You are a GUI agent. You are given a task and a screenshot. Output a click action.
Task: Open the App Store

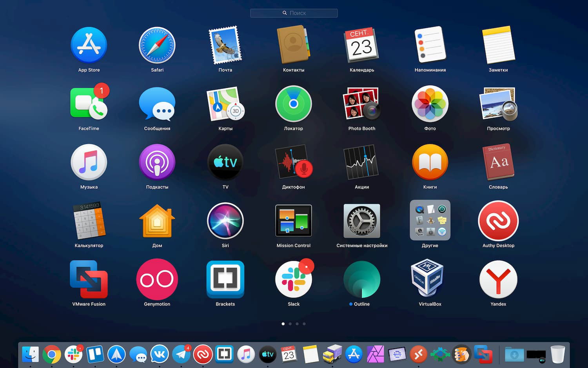point(89,44)
